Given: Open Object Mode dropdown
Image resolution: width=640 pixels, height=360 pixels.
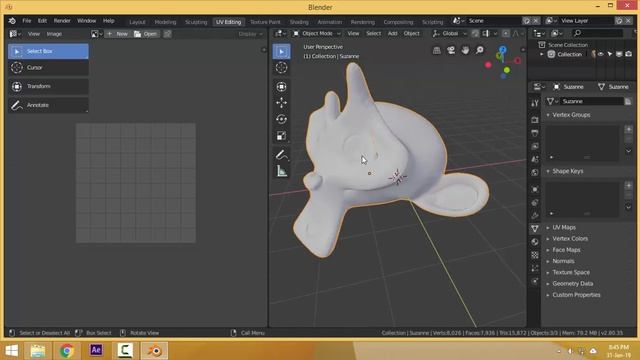Looking at the screenshot, I should [x=317, y=33].
